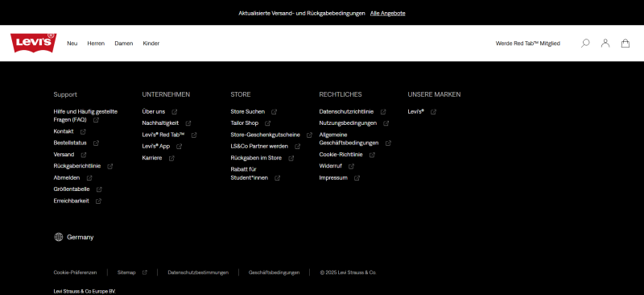Screen dimensions: 644x295
Task: Click external-link icon next to Levi's Red Tab
Action: tap(194, 135)
